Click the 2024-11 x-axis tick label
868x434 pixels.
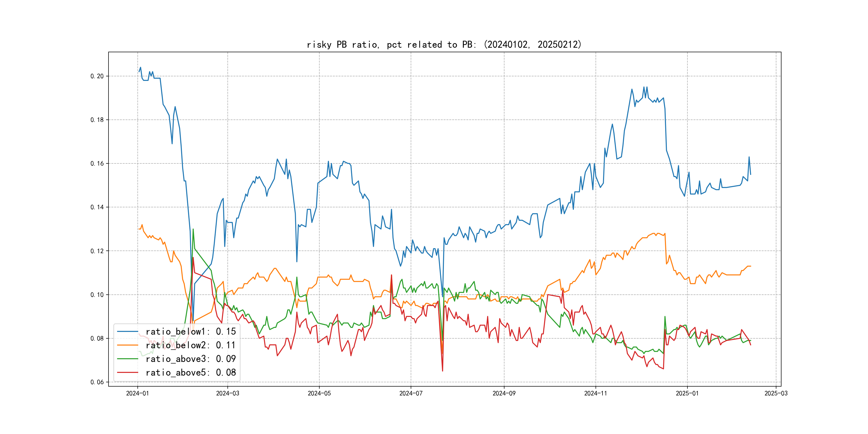pyautogui.click(x=595, y=393)
